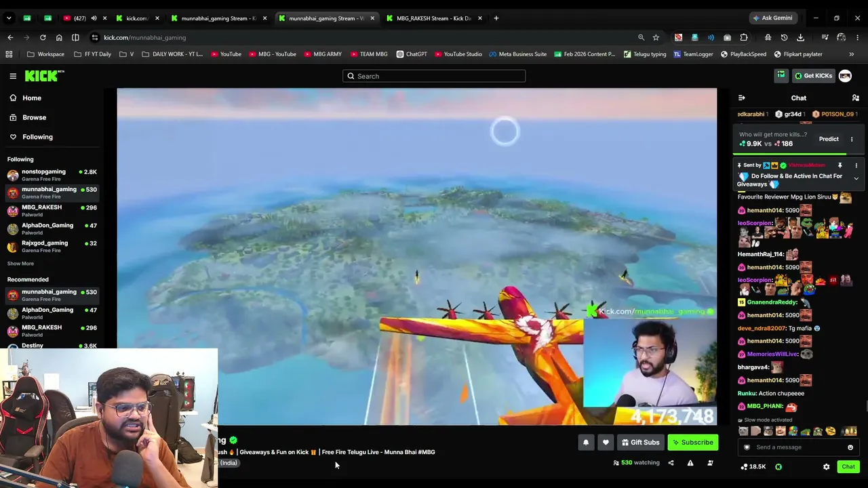Open the apps grid icon in bookmarks bar
Image resolution: width=868 pixels, height=488 pixels.
pyautogui.click(x=9, y=54)
